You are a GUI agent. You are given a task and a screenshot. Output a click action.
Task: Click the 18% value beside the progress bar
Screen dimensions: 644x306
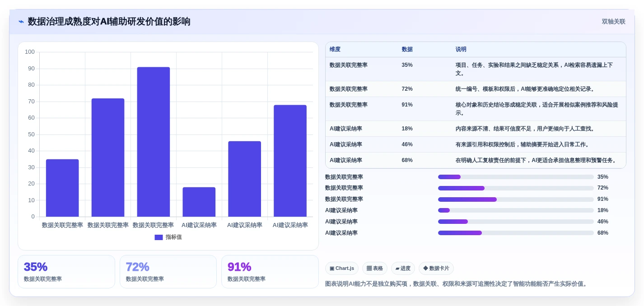point(603,210)
